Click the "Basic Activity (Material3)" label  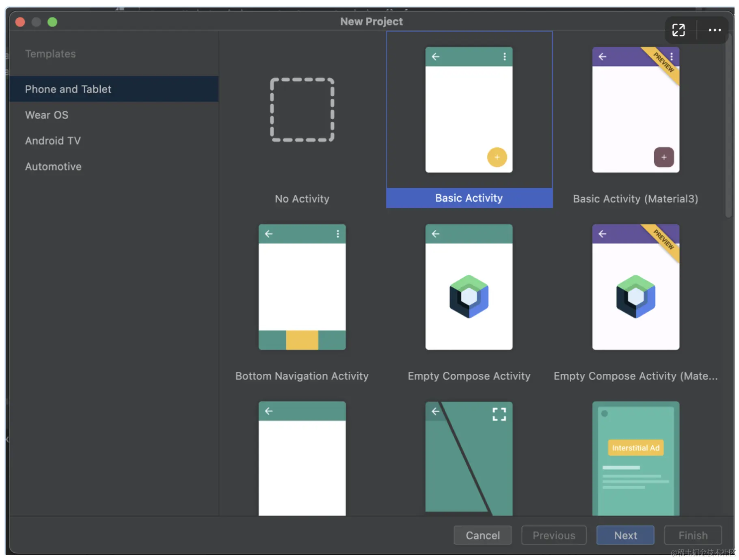click(x=635, y=199)
